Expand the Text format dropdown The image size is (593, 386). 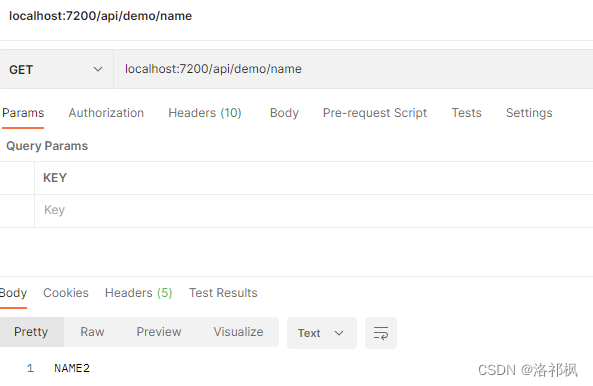click(321, 333)
